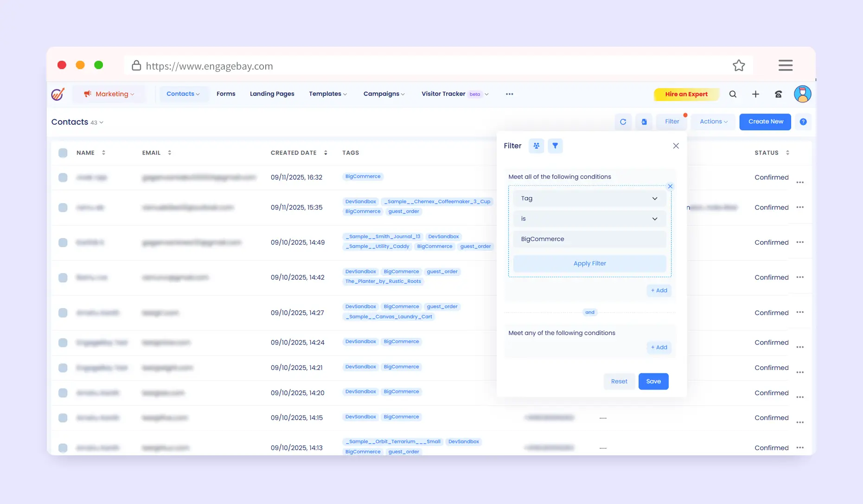Viewport: 863px width, 504px height.
Task: Click the import contacts icon
Action: 644,122
